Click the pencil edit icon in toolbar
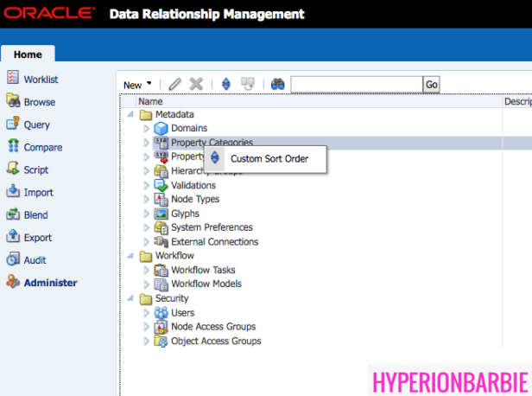 pos(175,84)
